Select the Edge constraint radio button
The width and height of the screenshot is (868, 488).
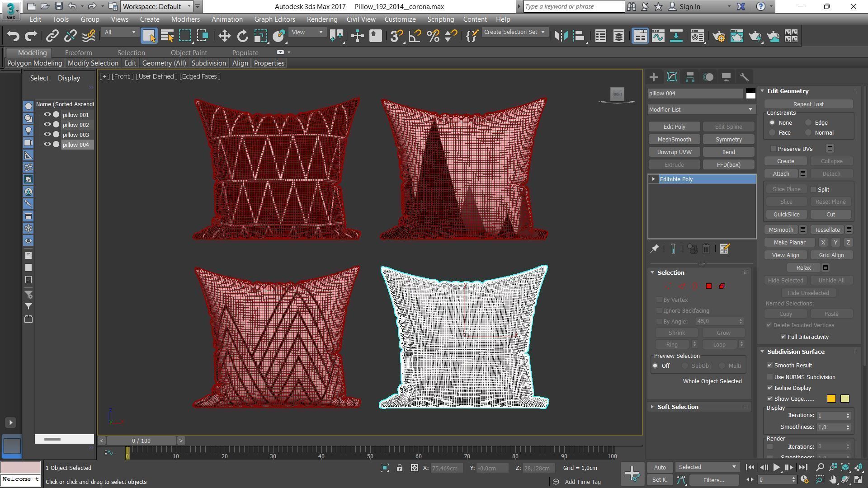click(809, 123)
